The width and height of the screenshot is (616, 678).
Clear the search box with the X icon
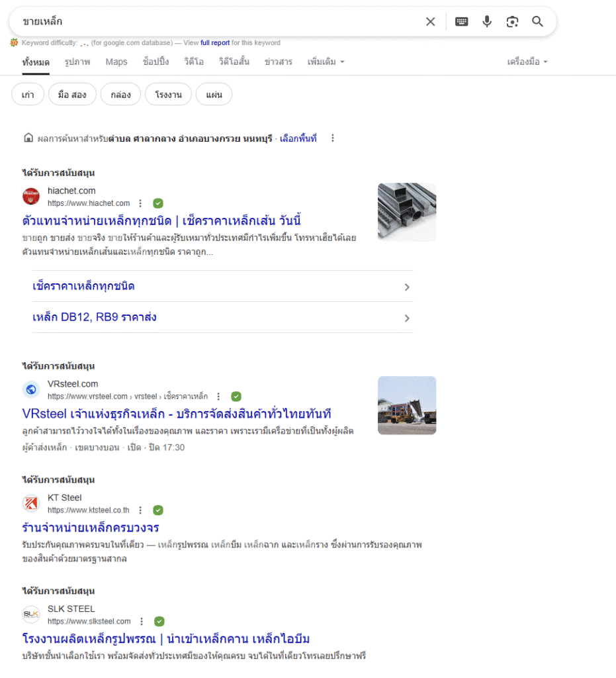point(430,22)
